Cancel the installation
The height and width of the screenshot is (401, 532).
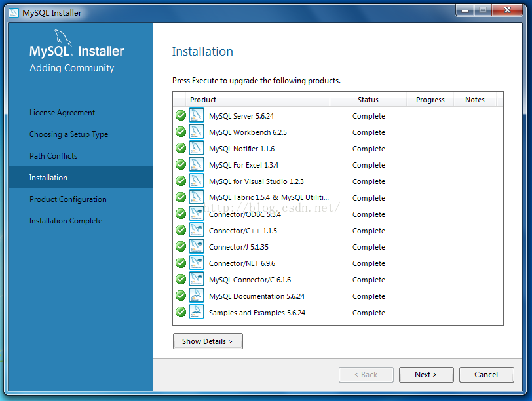[486, 375]
